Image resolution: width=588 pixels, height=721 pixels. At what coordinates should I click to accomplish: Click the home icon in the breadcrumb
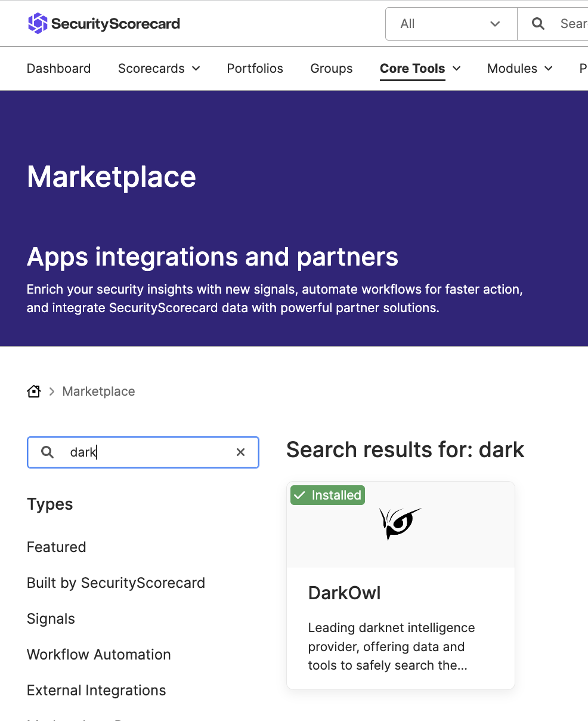[x=34, y=392]
